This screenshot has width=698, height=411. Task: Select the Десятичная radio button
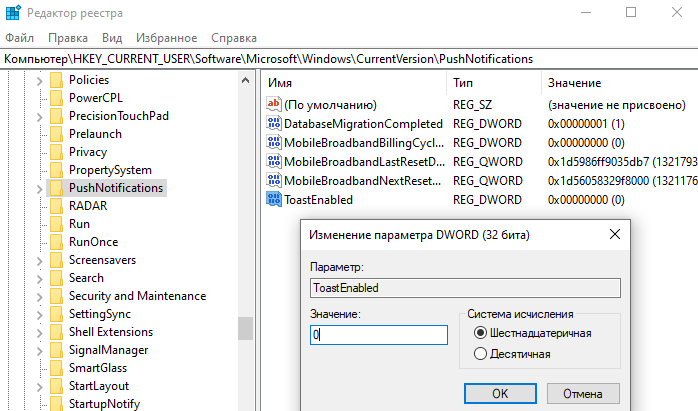480,354
